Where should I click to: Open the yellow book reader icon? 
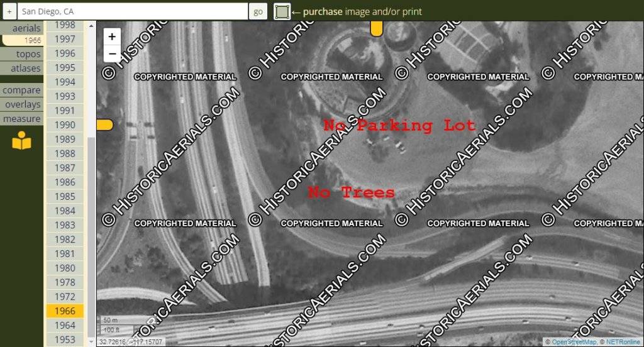coord(21,141)
